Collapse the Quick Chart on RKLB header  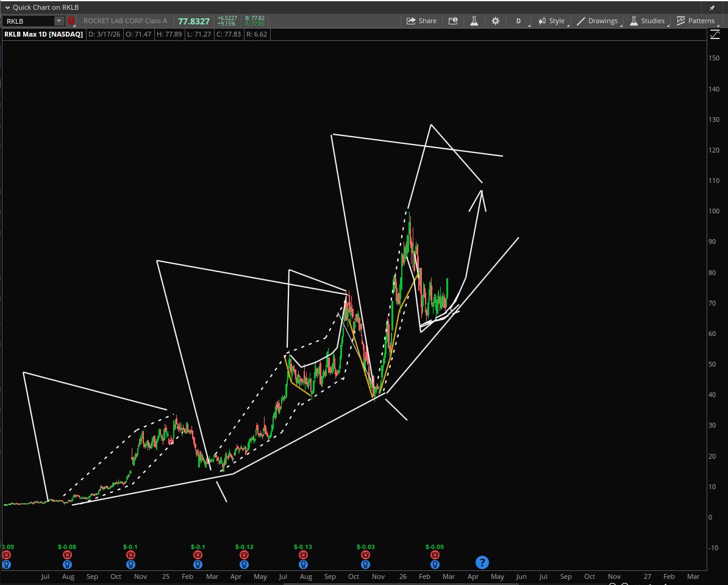click(x=7, y=7)
